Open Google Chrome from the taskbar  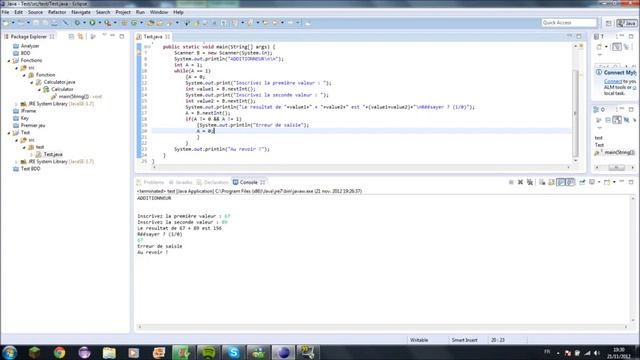pyautogui.click(x=59, y=352)
